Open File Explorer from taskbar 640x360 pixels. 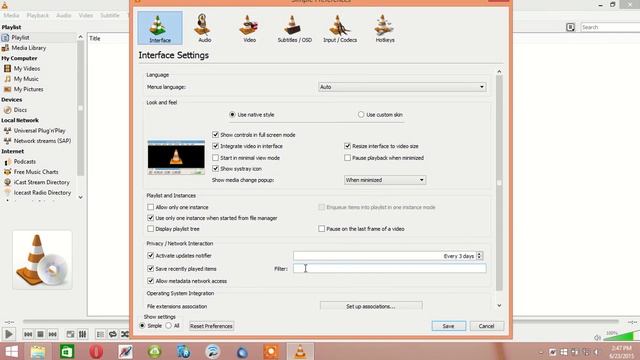tap(38, 352)
